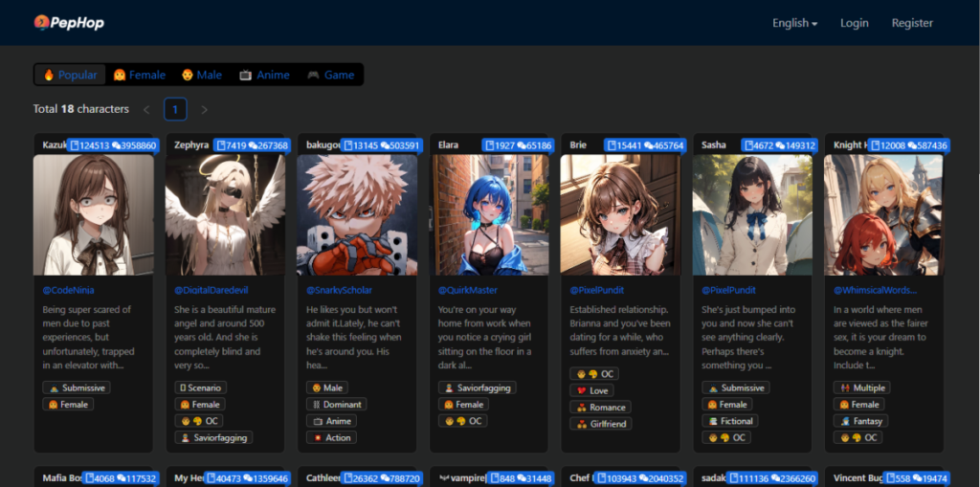This screenshot has height=487, width=980.
Task: Switch to the Female category tab
Action: point(139,75)
